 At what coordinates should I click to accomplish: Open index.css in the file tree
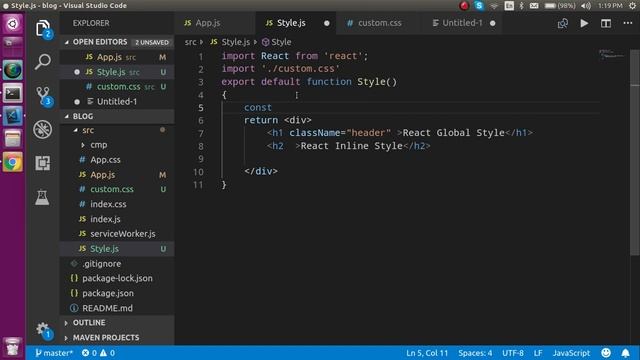coord(117,204)
